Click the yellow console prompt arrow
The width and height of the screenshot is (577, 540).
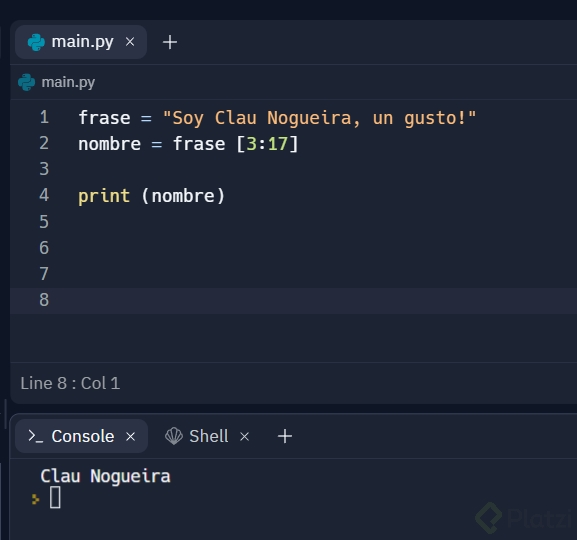pyautogui.click(x=35, y=499)
